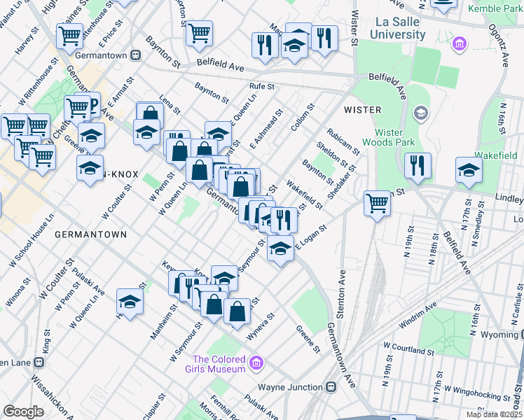Click the school marker in front at Belfield Ave
The height and width of the screenshot is (420, 524).
click(294, 46)
